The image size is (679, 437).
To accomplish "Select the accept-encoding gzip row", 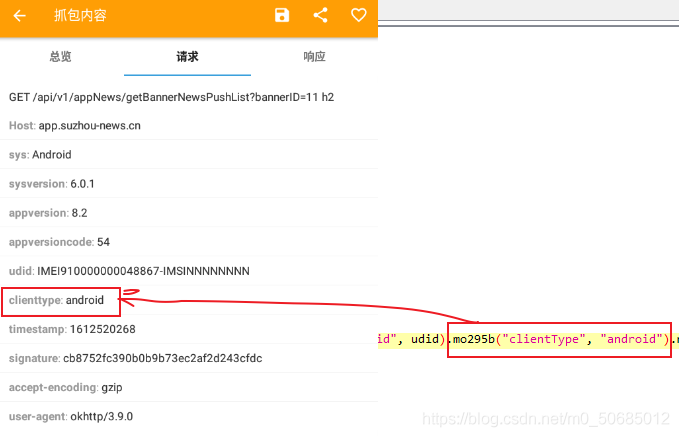I will 189,387.
